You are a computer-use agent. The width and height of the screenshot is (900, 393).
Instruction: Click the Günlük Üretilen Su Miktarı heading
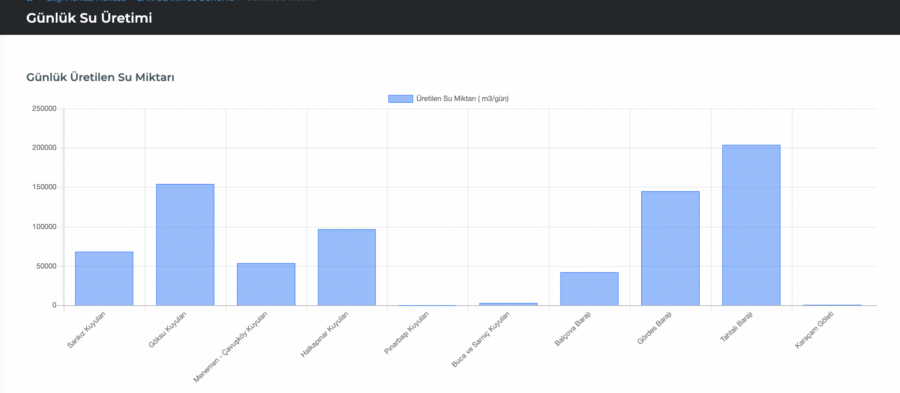tap(100, 77)
